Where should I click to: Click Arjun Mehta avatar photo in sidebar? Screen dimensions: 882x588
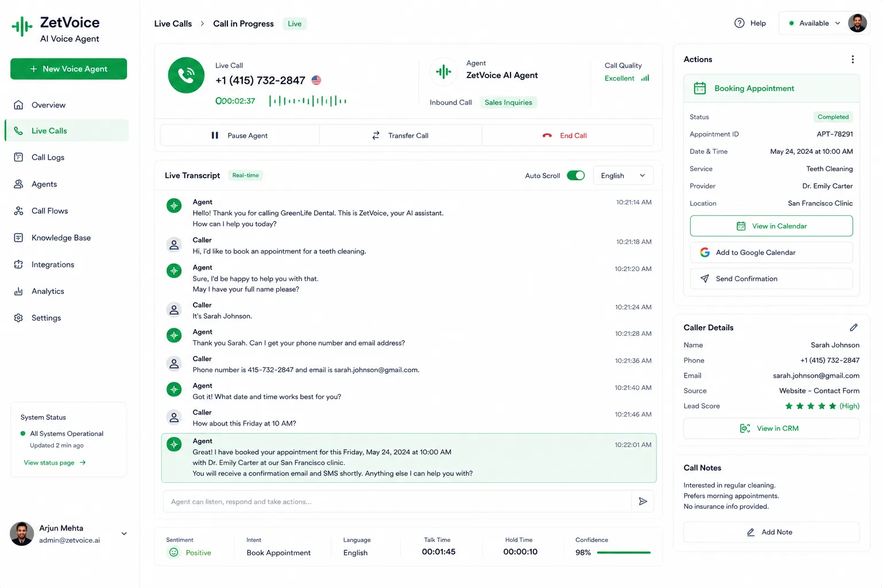tap(22, 533)
